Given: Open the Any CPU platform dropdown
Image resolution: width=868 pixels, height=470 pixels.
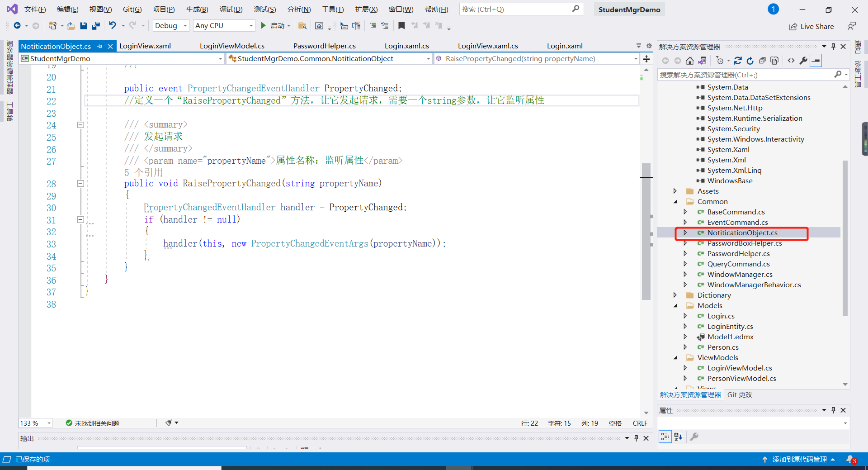Looking at the screenshot, I should click(x=250, y=25).
